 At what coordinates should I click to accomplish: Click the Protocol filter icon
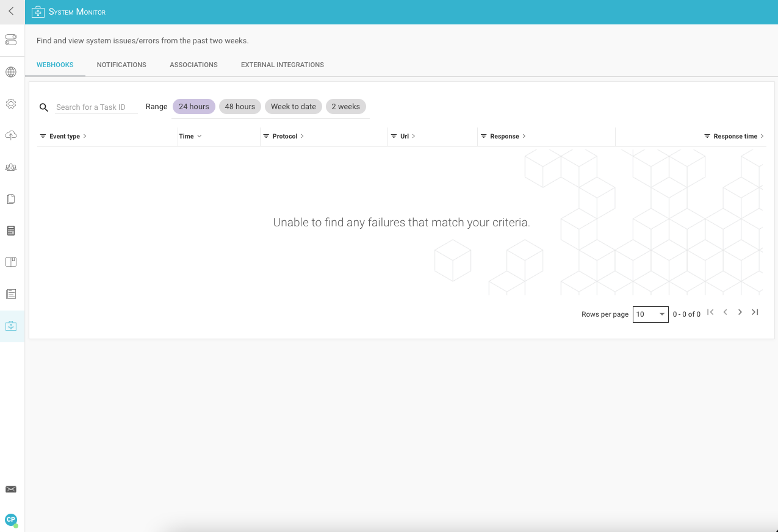point(266,136)
